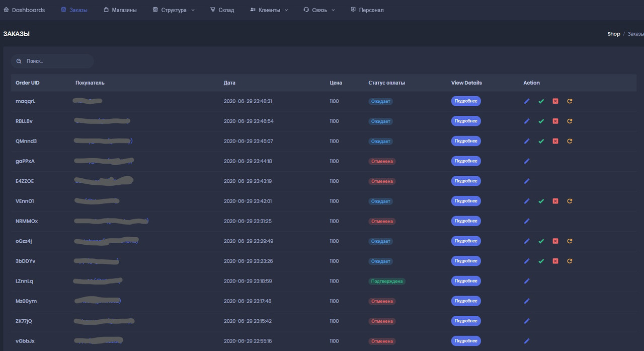Open the Dashboards menu item
Screen dimensions: 644x351
point(24,10)
